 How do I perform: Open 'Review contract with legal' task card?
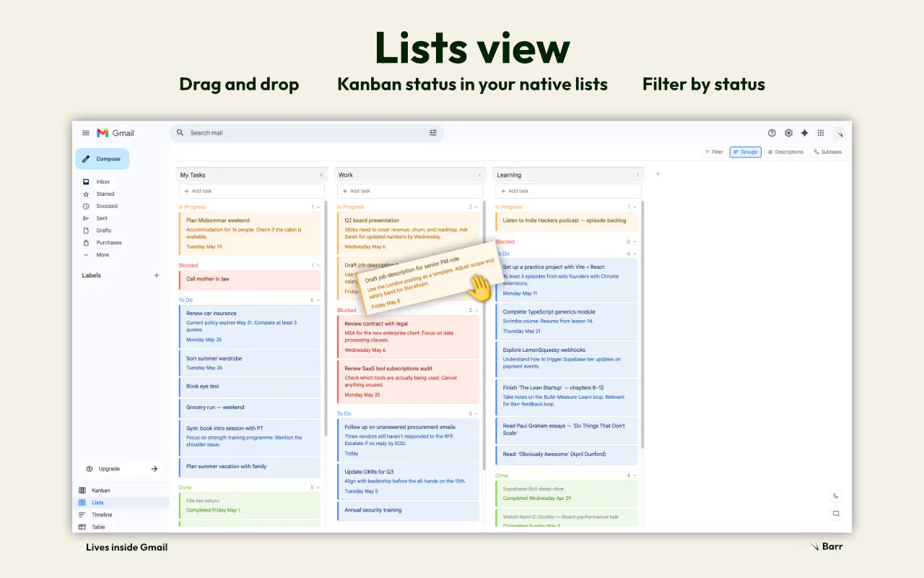click(x=408, y=337)
